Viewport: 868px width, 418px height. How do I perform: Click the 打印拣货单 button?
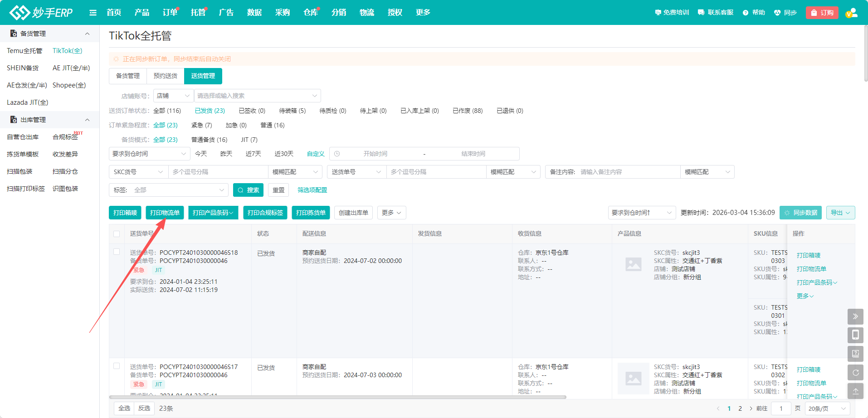[311, 213]
